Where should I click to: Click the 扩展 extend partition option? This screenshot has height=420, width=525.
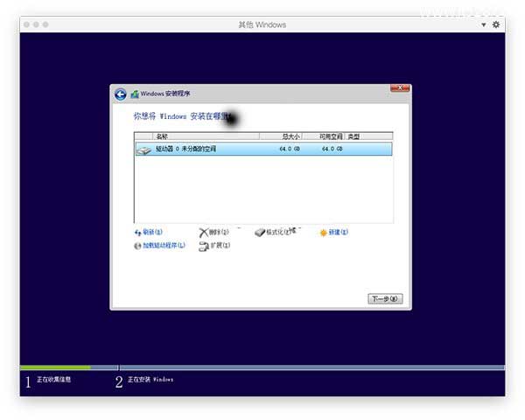[214, 246]
